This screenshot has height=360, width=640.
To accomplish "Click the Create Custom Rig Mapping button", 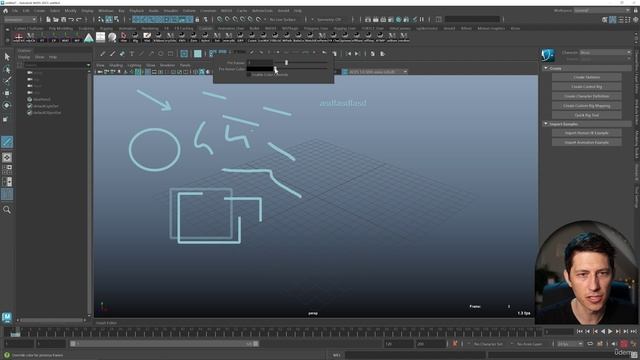I will (x=587, y=106).
